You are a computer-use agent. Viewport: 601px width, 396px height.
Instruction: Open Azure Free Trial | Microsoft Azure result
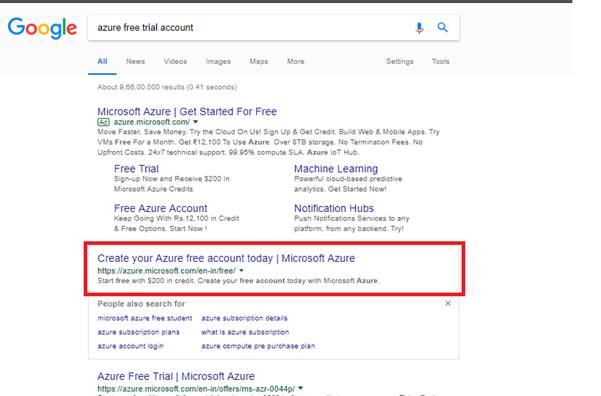[176, 376]
